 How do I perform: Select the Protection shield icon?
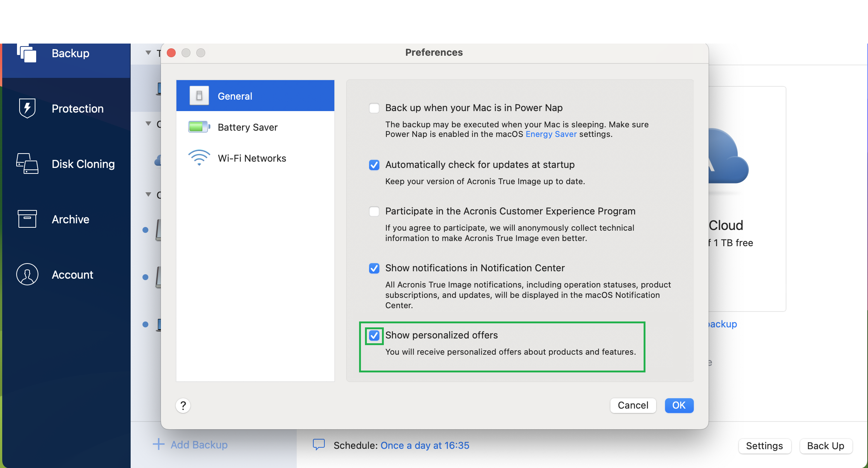click(27, 108)
